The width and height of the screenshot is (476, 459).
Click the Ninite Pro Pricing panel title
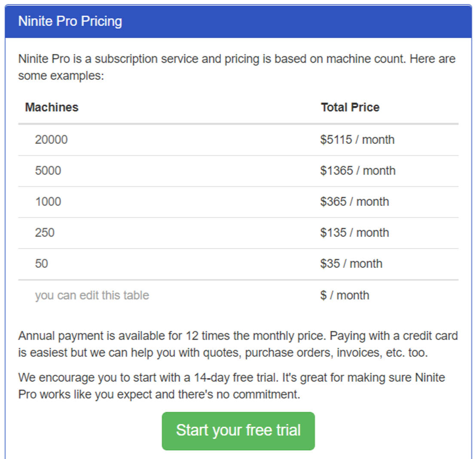click(x=70, y=21)
